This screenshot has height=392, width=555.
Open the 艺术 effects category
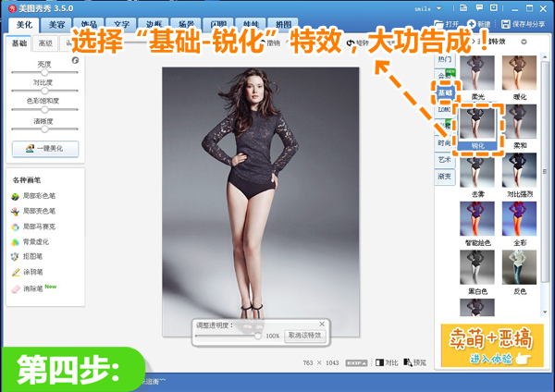point(444,160)
